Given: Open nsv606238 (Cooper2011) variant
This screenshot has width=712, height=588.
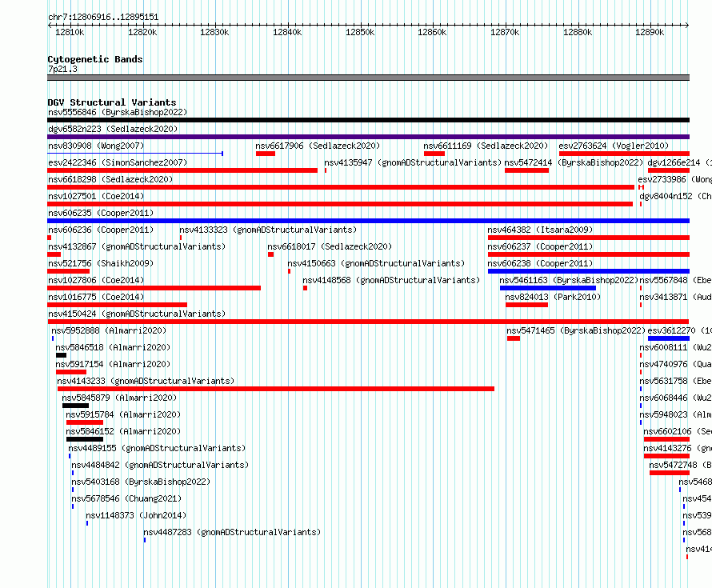Looking at the screenshot, I should 540,263.
